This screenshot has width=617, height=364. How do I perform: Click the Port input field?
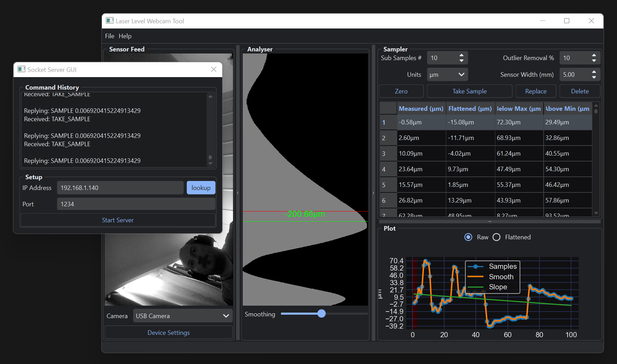point(136,204)
